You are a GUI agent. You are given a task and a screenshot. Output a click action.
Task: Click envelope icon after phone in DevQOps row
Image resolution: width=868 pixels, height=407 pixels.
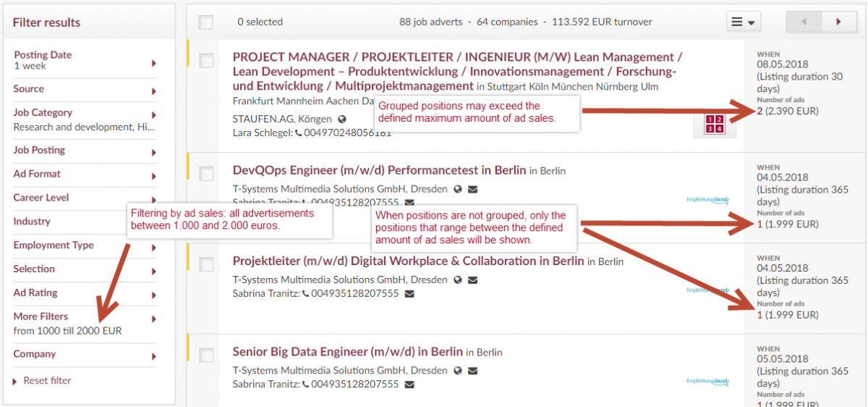(x=409, y=203)
